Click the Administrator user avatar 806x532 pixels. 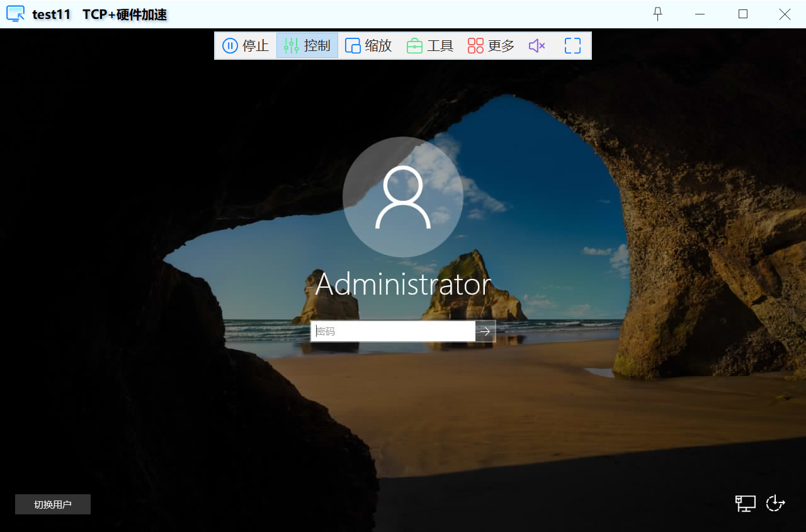pyautogui.click(x=403, y=197)
